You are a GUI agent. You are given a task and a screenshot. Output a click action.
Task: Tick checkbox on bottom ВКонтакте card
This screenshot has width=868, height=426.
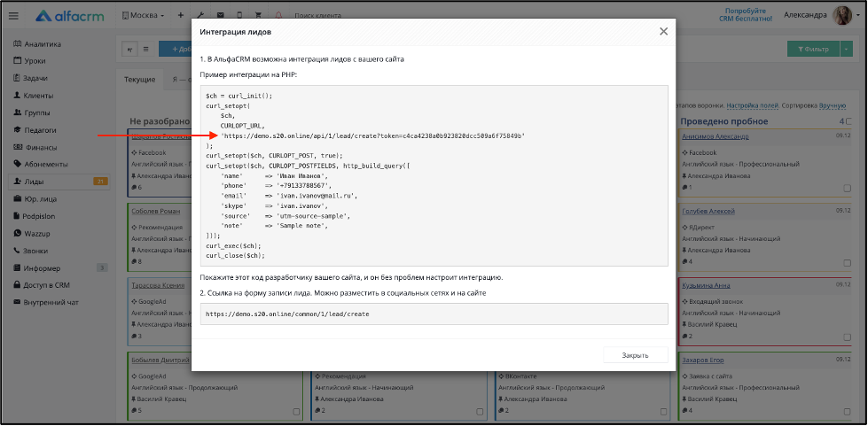(663, 412)
